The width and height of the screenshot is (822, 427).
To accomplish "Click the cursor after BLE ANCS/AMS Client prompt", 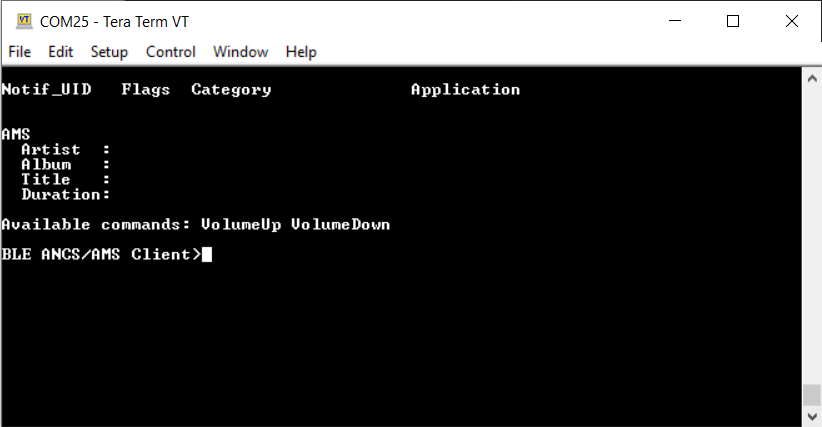I will pyautogui.click(x=207, y=255).
